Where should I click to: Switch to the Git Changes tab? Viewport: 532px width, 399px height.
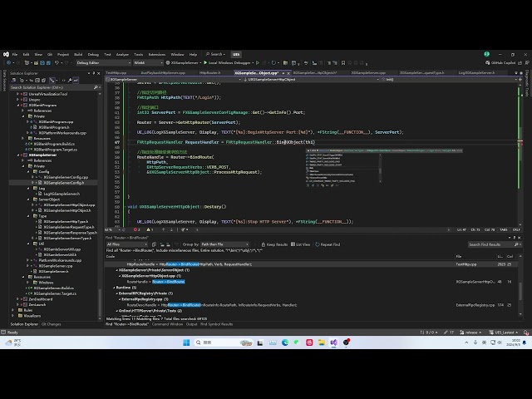(51, 324)
